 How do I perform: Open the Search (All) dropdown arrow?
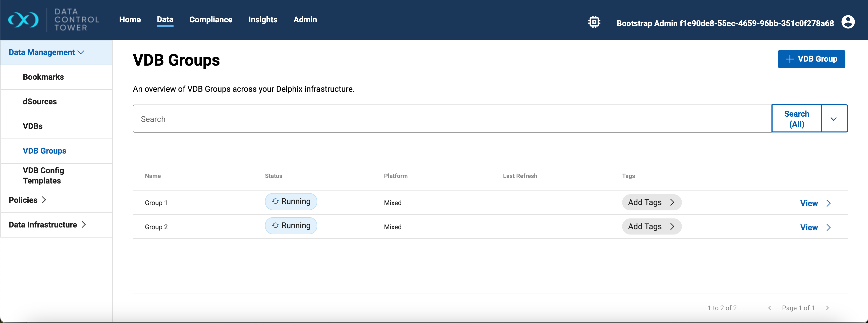coord(834,119)
